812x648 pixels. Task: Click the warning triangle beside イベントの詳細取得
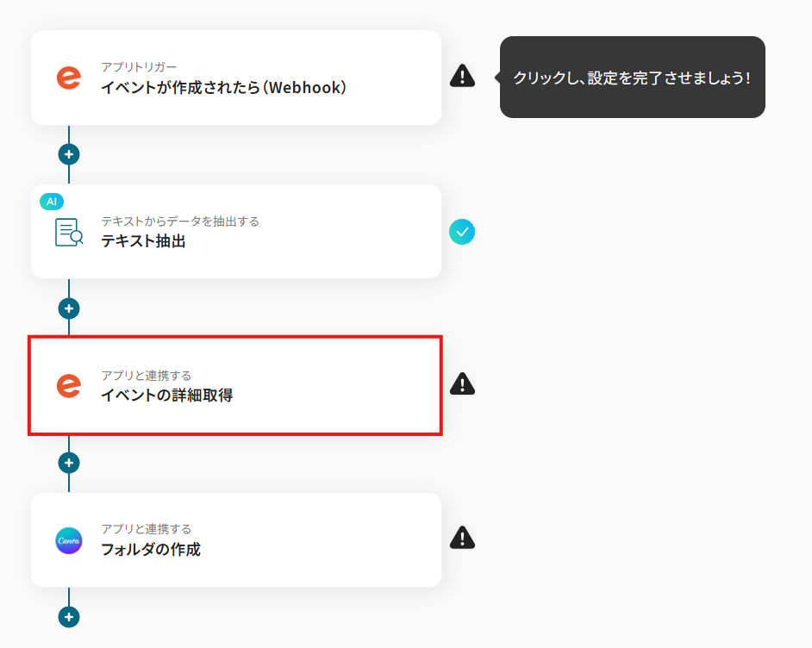[x=462, y=383]
